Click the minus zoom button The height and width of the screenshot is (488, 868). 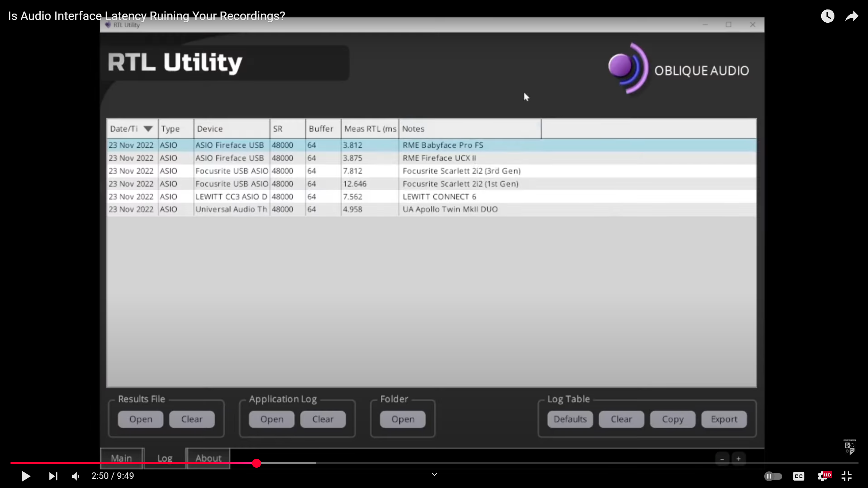[722, 459]
